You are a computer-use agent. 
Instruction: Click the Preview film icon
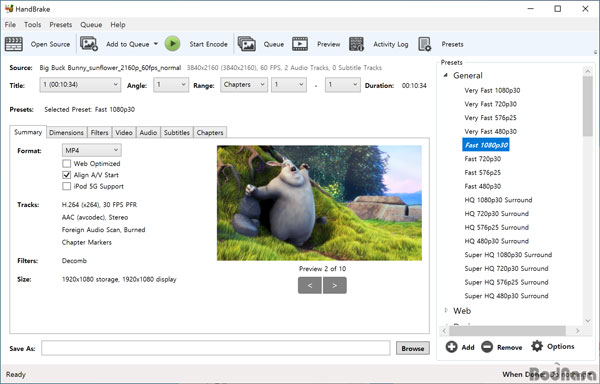[x=300, y=44]
